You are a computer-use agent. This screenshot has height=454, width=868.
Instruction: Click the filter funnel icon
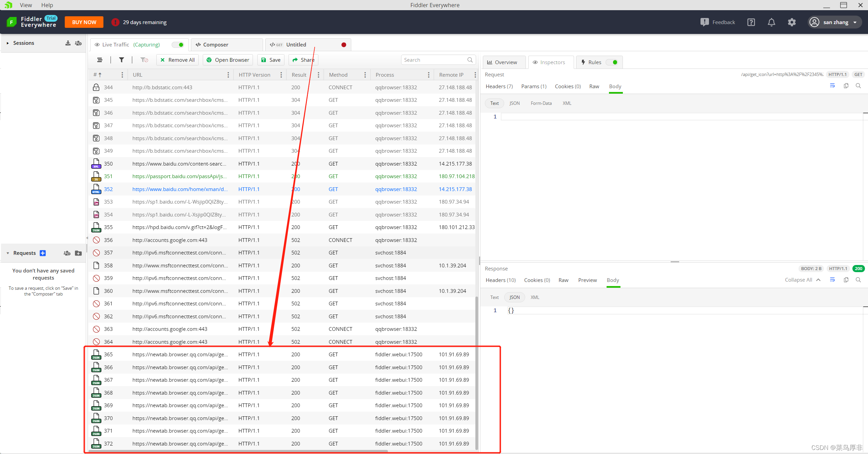[121, 60]
